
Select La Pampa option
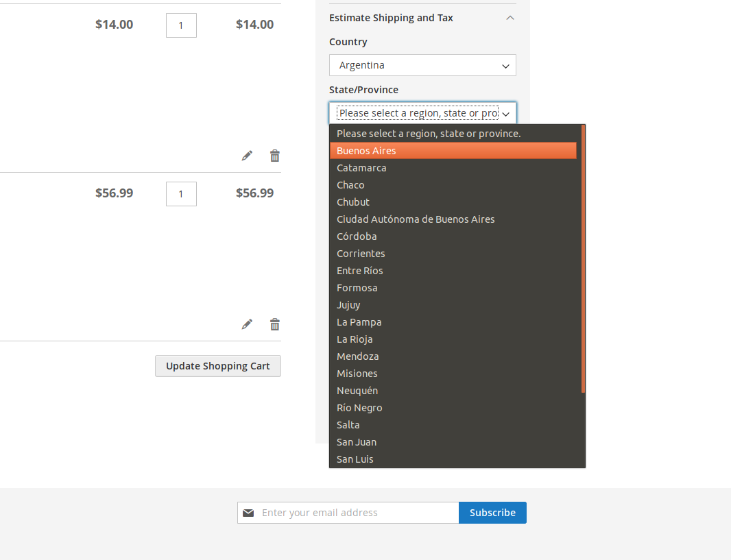click(453, 322)
